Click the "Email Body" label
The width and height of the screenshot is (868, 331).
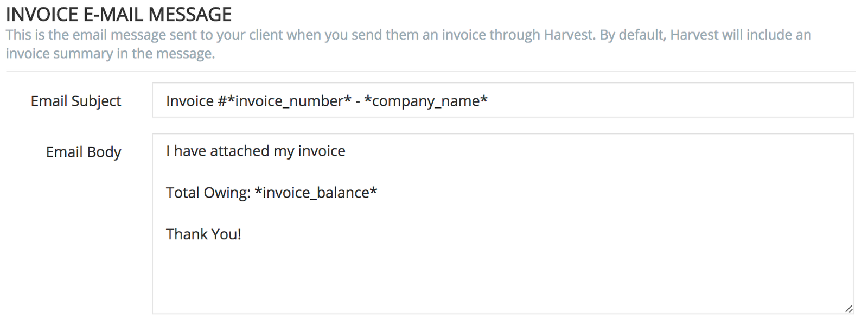(x=84, y=152)
